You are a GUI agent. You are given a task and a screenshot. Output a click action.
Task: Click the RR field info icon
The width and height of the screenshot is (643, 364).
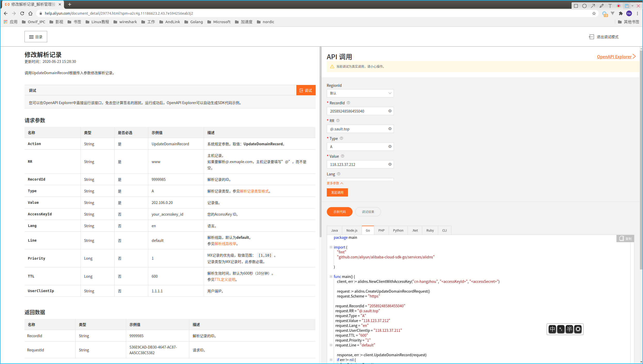338,120
